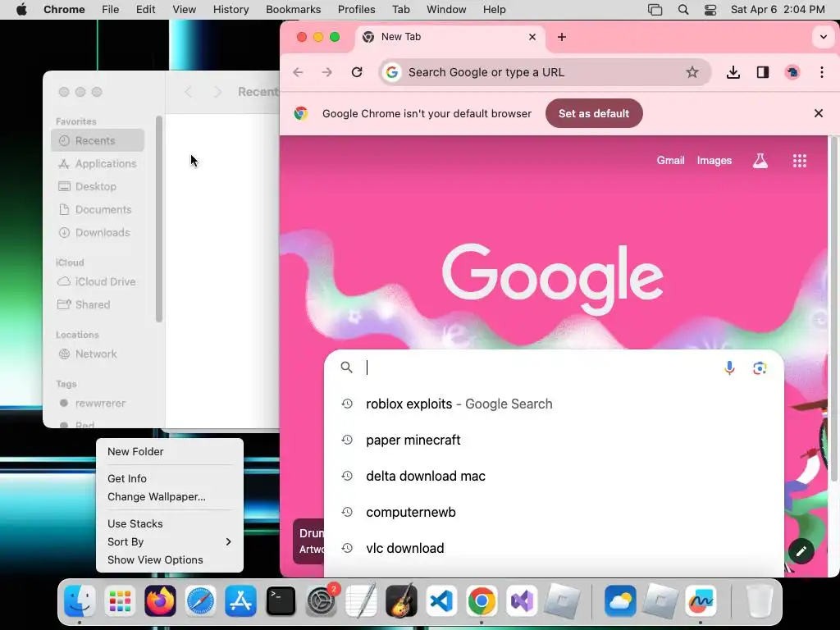The height and width of the screenshot is (630, 840).
Task: Open the Images link
Action: pos(714,161)
